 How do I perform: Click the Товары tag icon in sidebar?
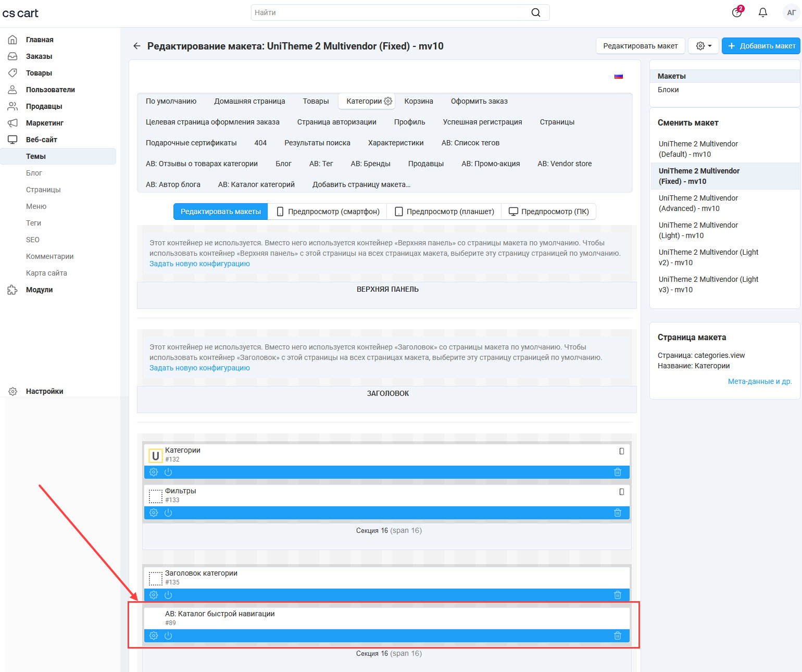pyautogui.click(x=12, y=73)
